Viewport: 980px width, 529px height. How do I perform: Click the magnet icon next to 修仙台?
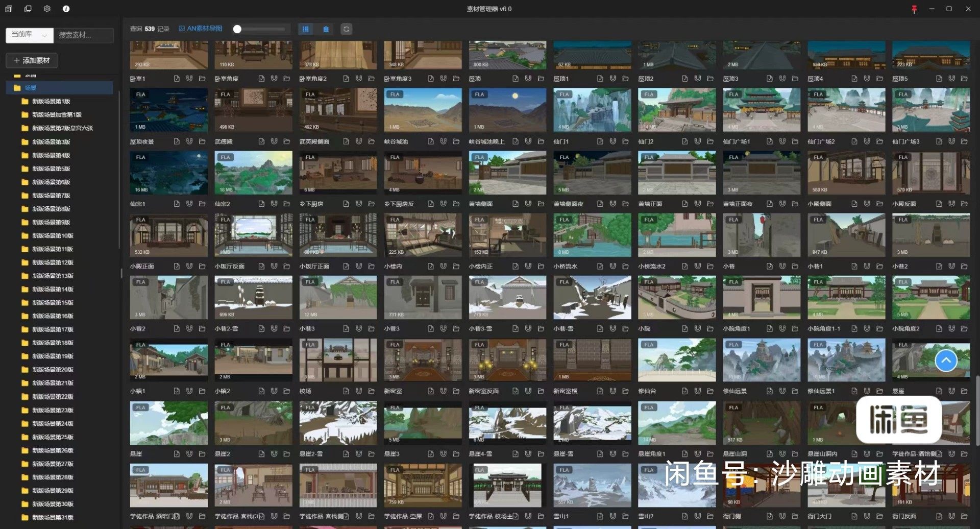point(697,391)
